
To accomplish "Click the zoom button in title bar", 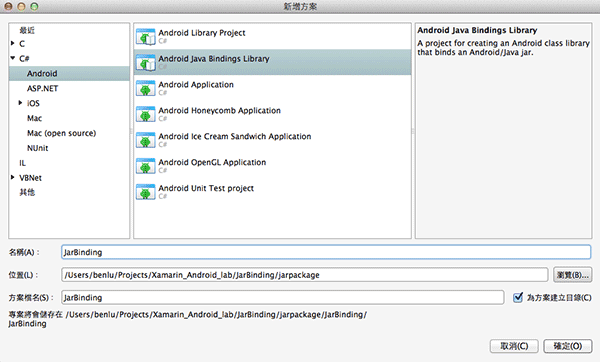I will 34,7.
